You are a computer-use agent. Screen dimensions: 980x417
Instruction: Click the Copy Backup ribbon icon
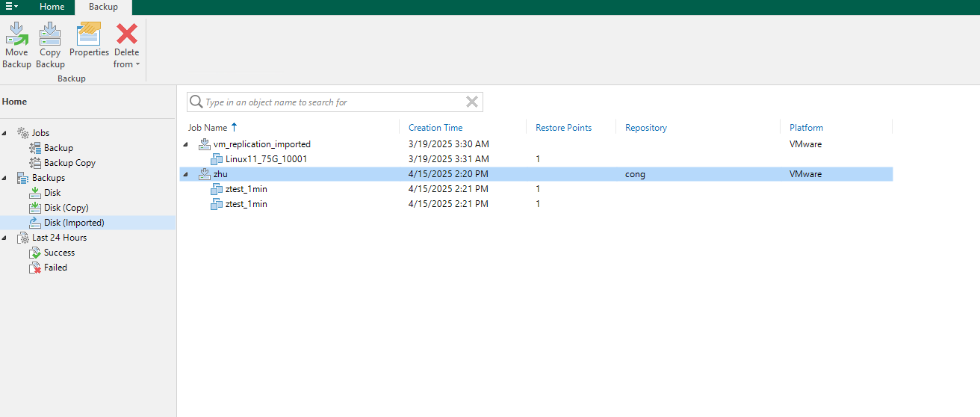[x=50, y=34]
